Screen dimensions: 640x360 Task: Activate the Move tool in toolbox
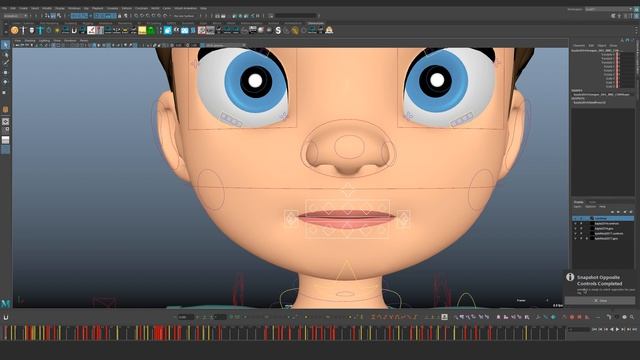point(5,72)
